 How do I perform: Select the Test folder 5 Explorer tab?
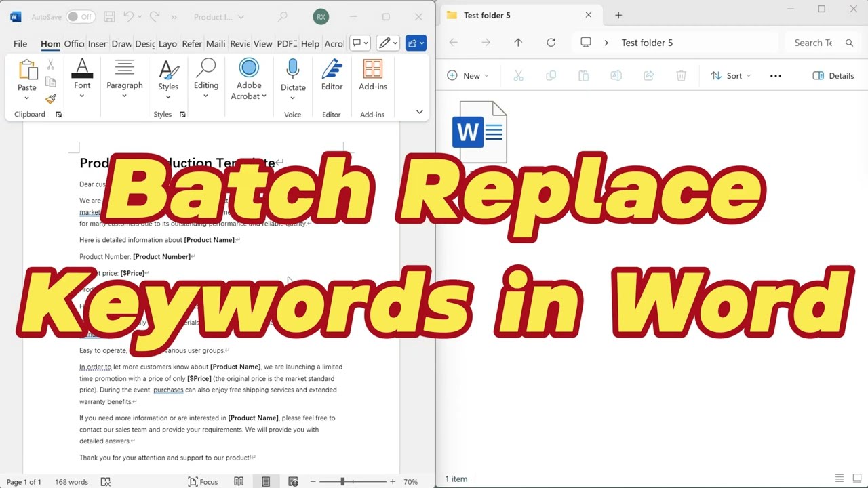click(x=520, y=15)
